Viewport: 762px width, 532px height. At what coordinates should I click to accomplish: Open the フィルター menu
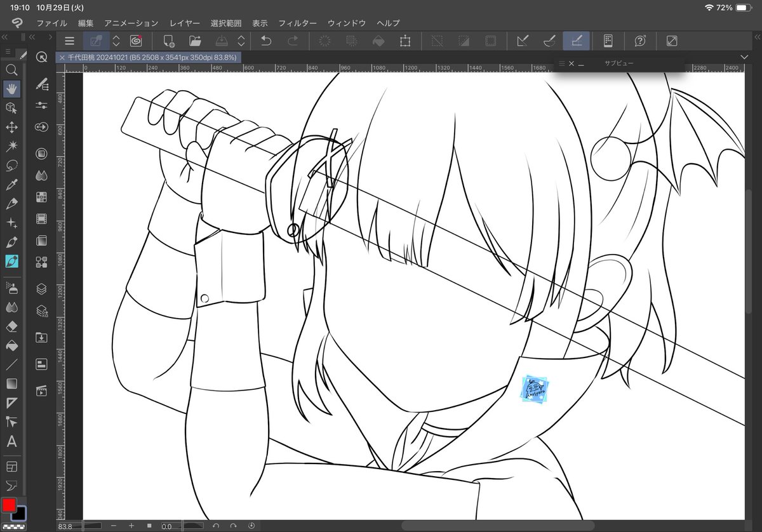tap(298, 23)
